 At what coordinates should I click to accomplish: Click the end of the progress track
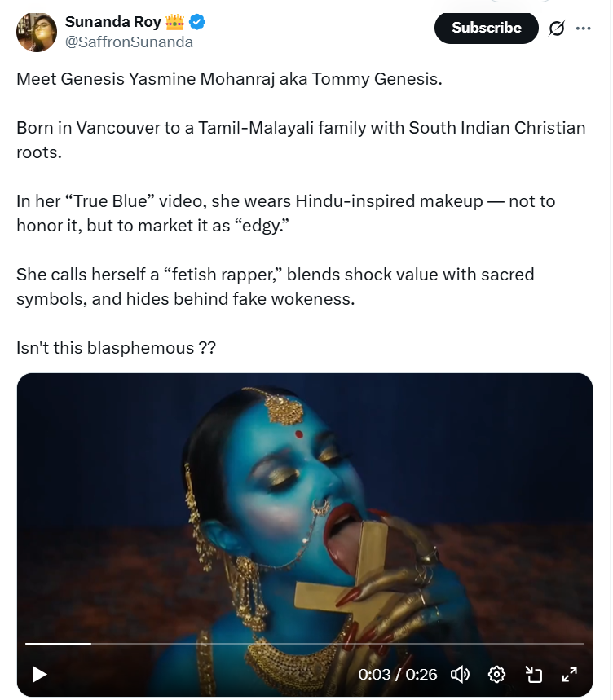point(582,643)
